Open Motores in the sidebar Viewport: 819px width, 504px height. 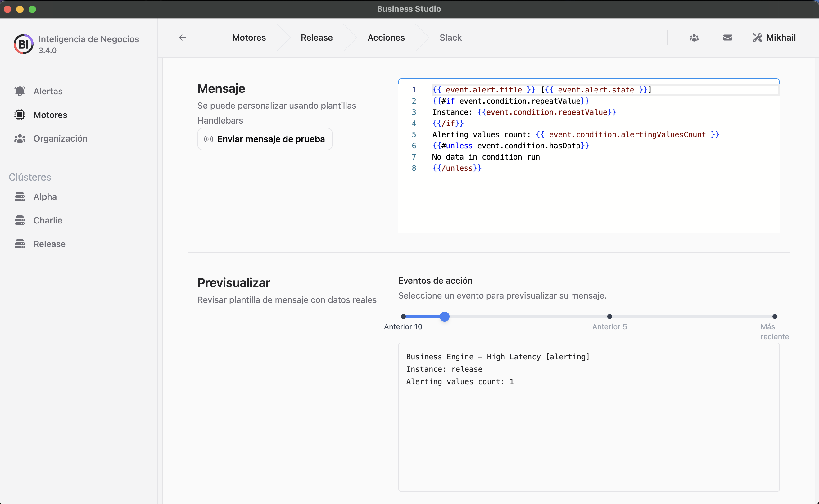[50, 115]
